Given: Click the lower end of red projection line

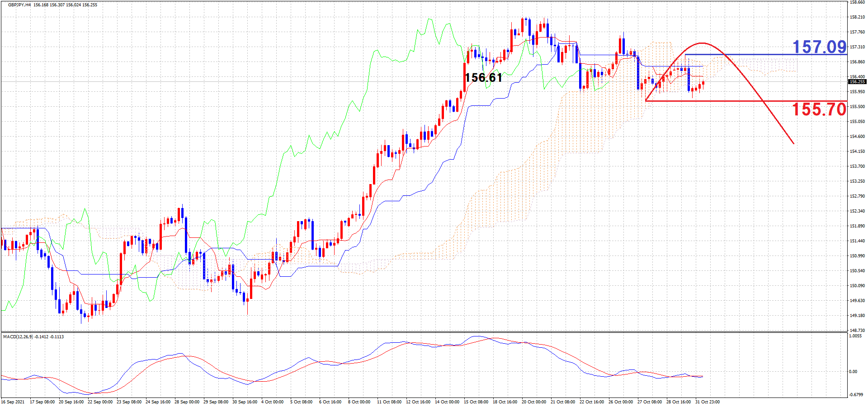Looking at the screenshot, I should 793,143.
